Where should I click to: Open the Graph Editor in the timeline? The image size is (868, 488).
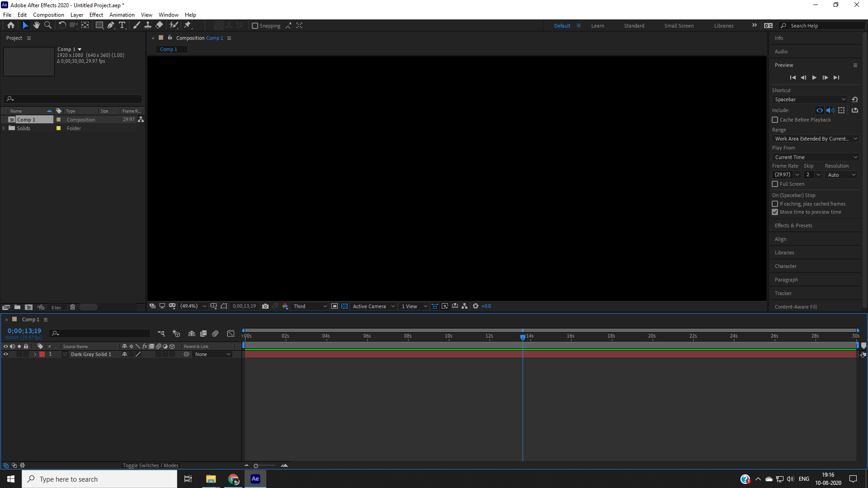coord(231,333)
